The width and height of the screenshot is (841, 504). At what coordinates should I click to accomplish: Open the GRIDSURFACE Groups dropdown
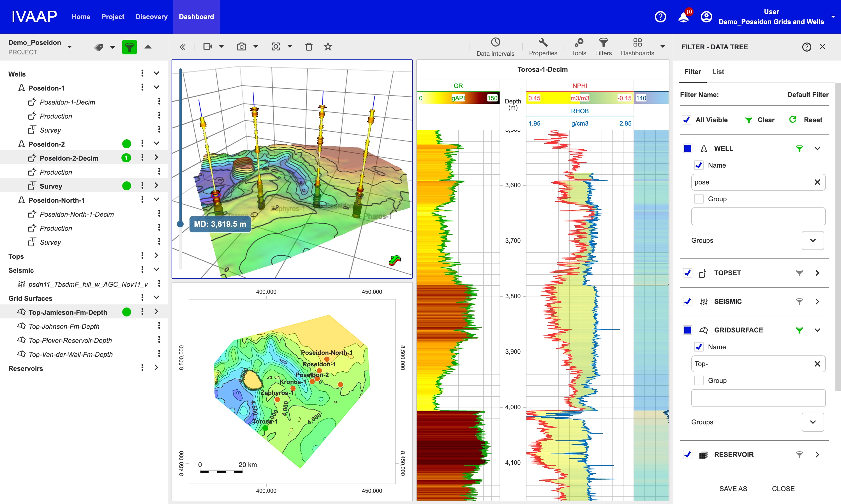(813, 422)
